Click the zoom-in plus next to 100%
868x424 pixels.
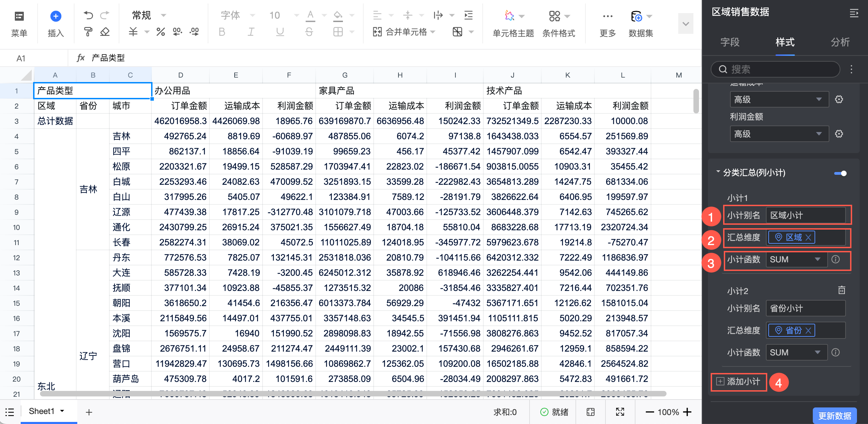tap(687, 412)
